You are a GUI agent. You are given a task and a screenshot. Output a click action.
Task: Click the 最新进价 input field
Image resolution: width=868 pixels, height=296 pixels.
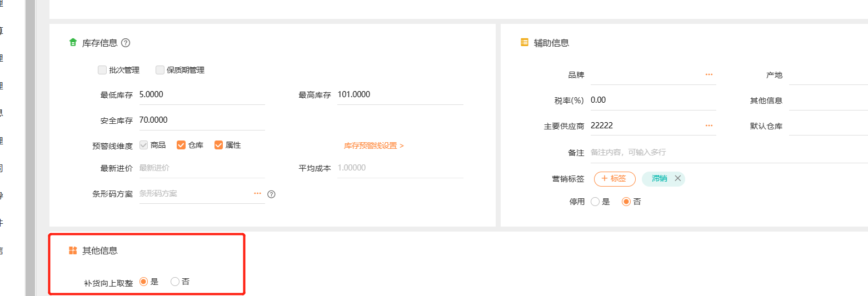point(202,168)
